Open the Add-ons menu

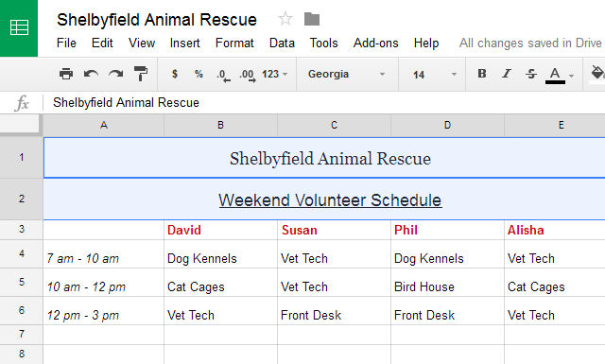(376, 43)
